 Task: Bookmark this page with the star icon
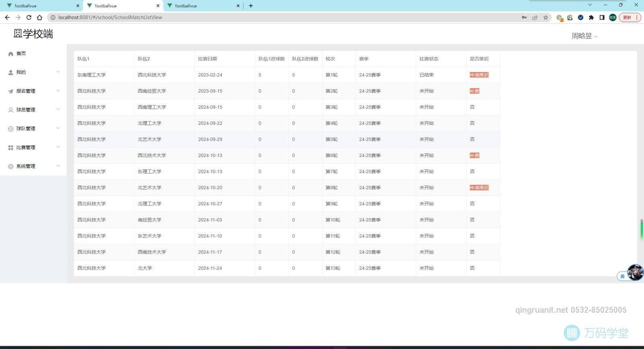[x=546, y=17]
